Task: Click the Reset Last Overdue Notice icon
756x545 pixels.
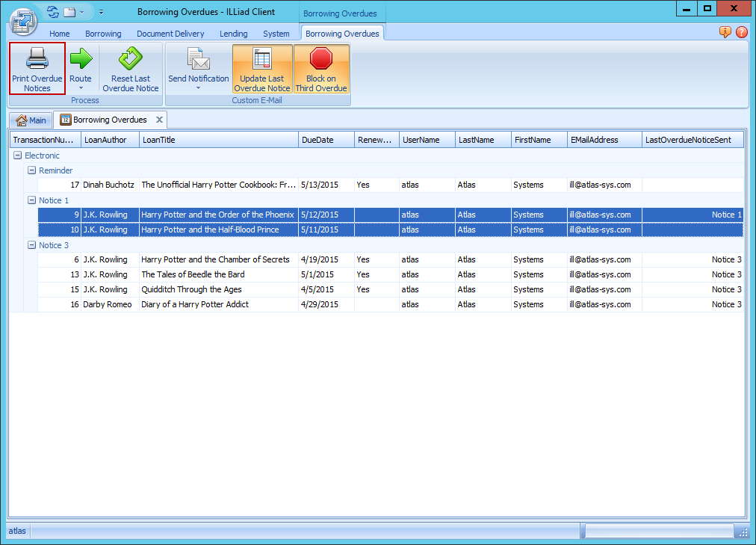Action: tap(131, 59)
